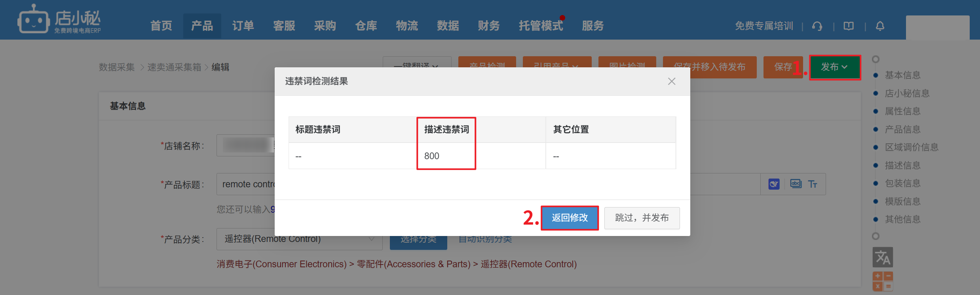Click 跳过，并发布 button
Screen dimensions: 980x295
coord(642,218)
